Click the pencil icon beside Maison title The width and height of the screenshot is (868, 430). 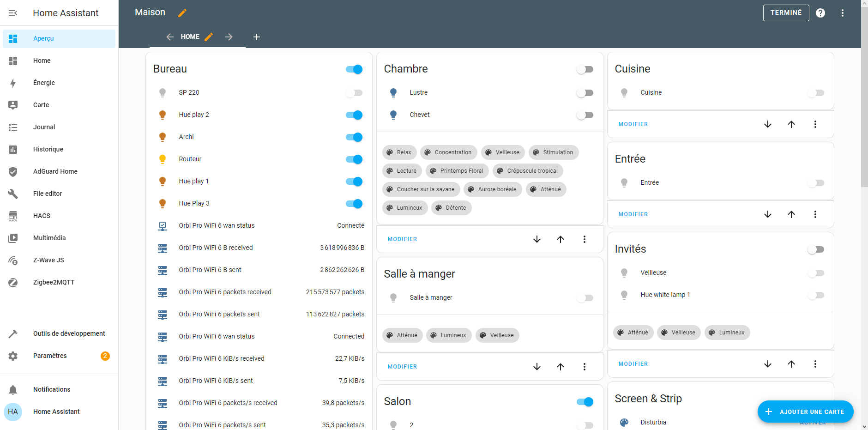182,13
